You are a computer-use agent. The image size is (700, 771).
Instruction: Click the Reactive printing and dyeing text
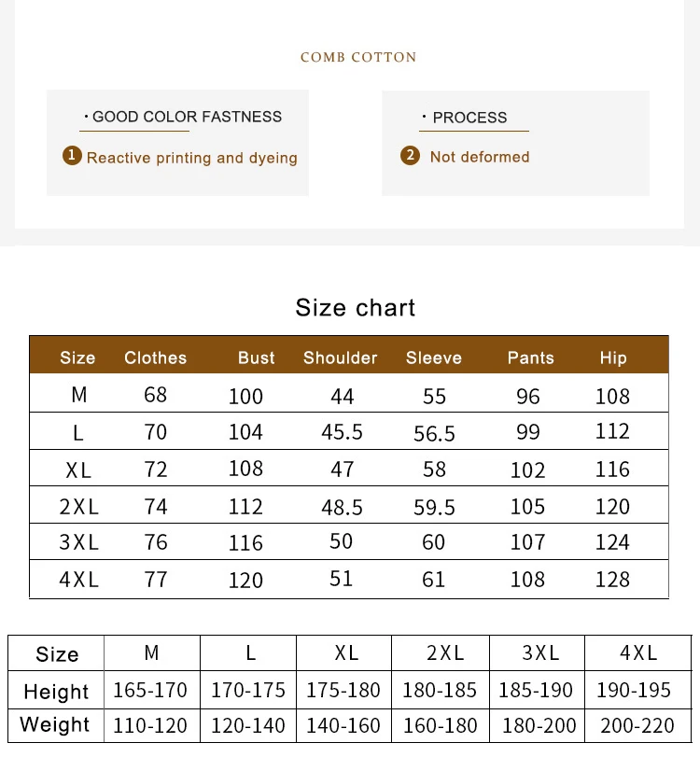(192, 158)
